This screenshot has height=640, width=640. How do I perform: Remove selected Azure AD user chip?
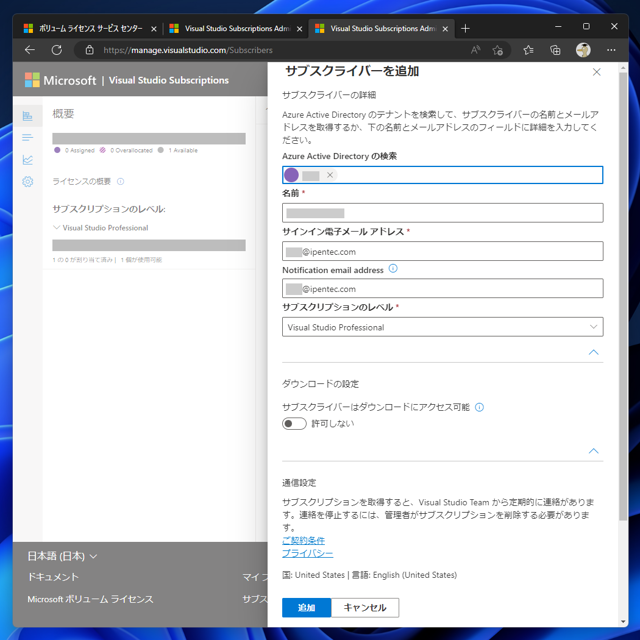click(x=330, y=175)
